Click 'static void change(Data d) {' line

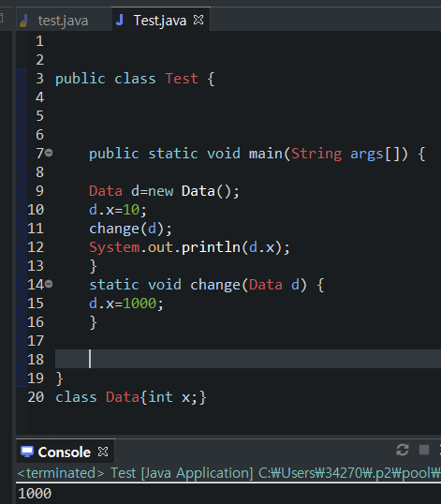pyautogui.click(x=207, y=285)
